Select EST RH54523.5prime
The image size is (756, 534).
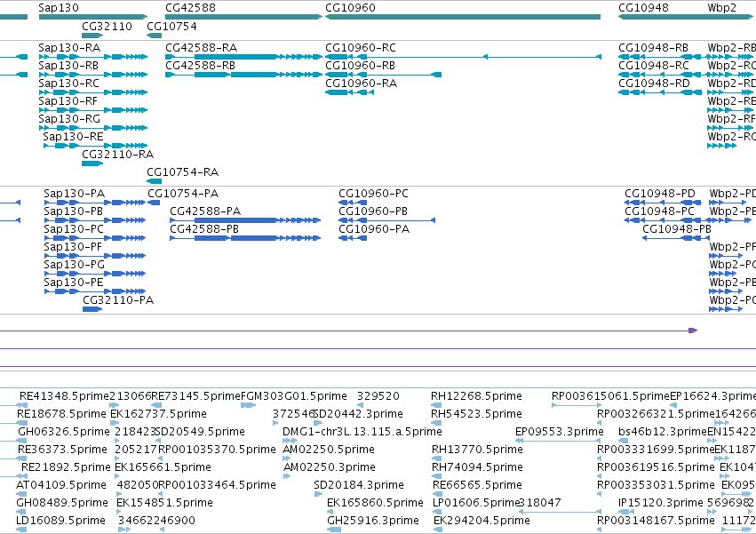[x=476, y=414]
